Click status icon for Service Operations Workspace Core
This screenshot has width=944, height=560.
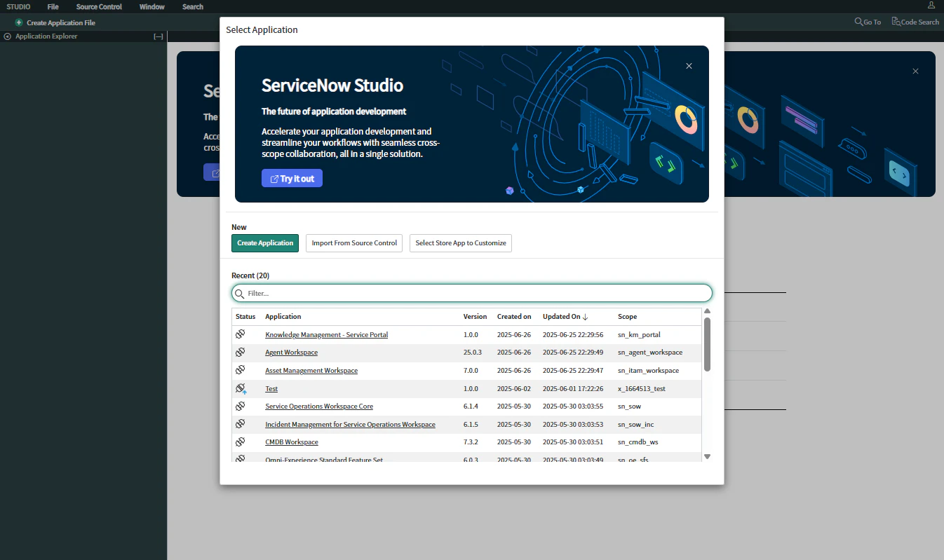coord(240,406)
